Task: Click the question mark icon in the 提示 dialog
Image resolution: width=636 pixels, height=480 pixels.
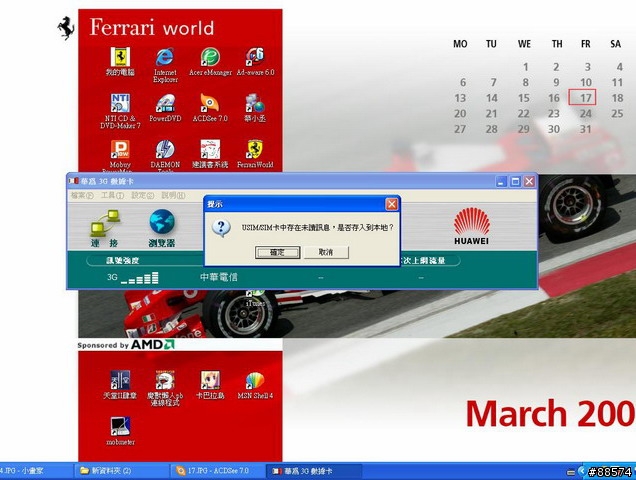Action: [x=221, y=228]
